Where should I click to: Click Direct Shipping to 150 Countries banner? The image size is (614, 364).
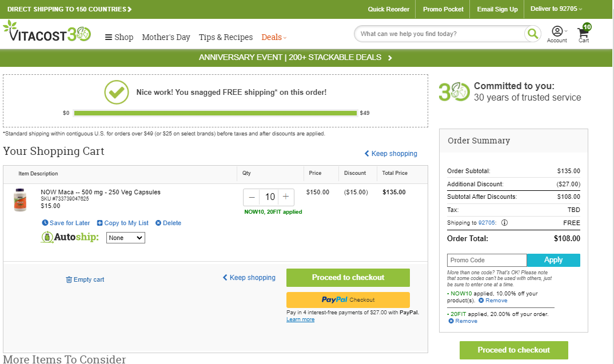tap(69, 9)
